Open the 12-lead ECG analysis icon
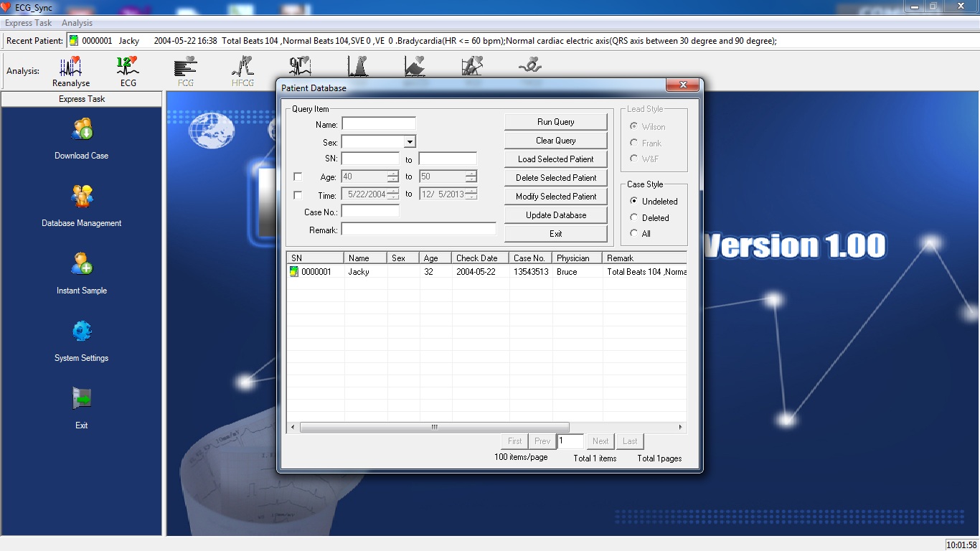This screenshot has width=980, height=551. (x=128, y=67)
